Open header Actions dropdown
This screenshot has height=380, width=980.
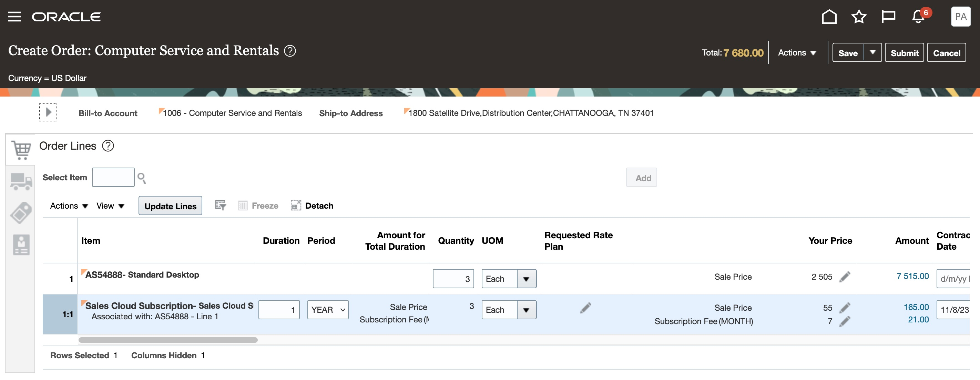point(797,53)
